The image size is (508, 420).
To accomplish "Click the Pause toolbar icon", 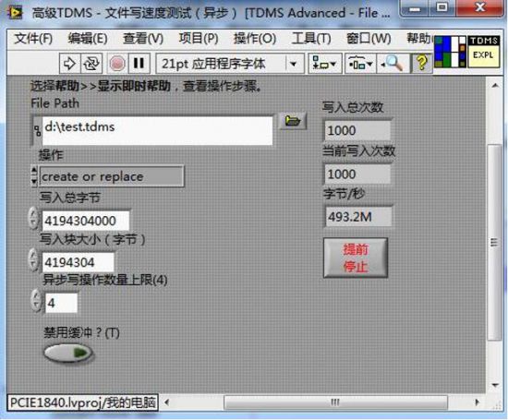I will (x=139, y=64).
